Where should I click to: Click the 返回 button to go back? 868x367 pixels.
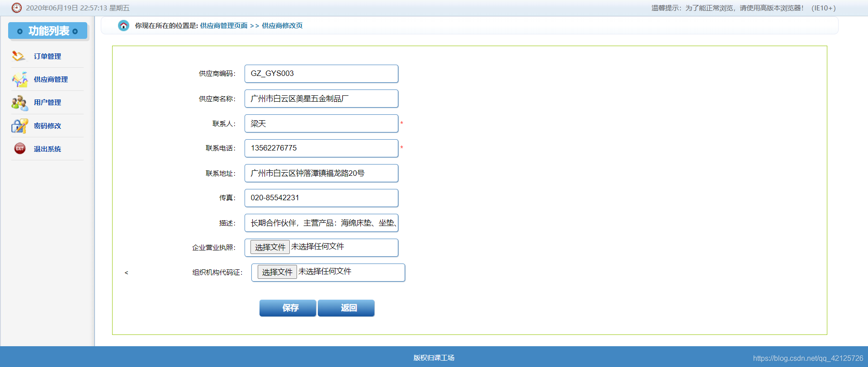point(346,308)
